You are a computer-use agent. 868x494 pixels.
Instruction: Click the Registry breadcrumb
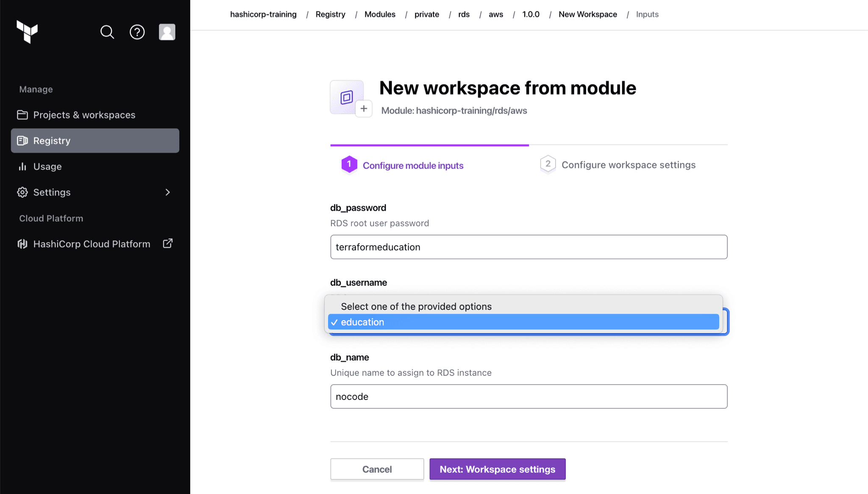pyautogui.click(x=331, y=14)
